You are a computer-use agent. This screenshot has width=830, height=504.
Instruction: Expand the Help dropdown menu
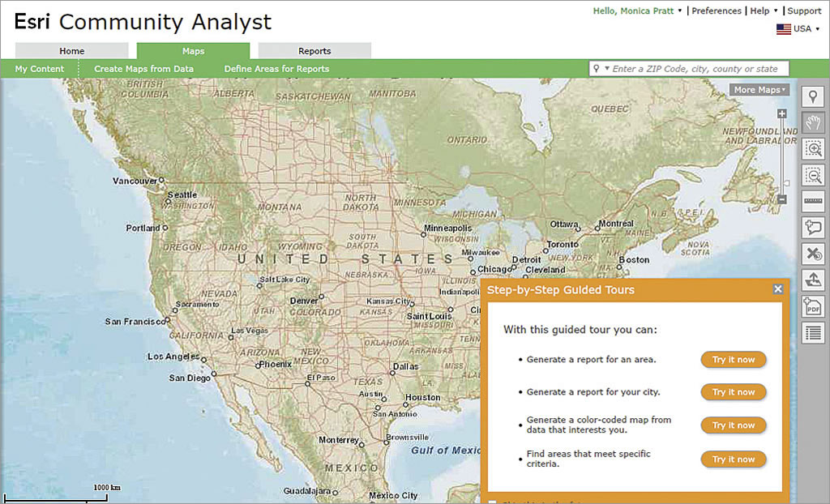[x=764, y=11]
